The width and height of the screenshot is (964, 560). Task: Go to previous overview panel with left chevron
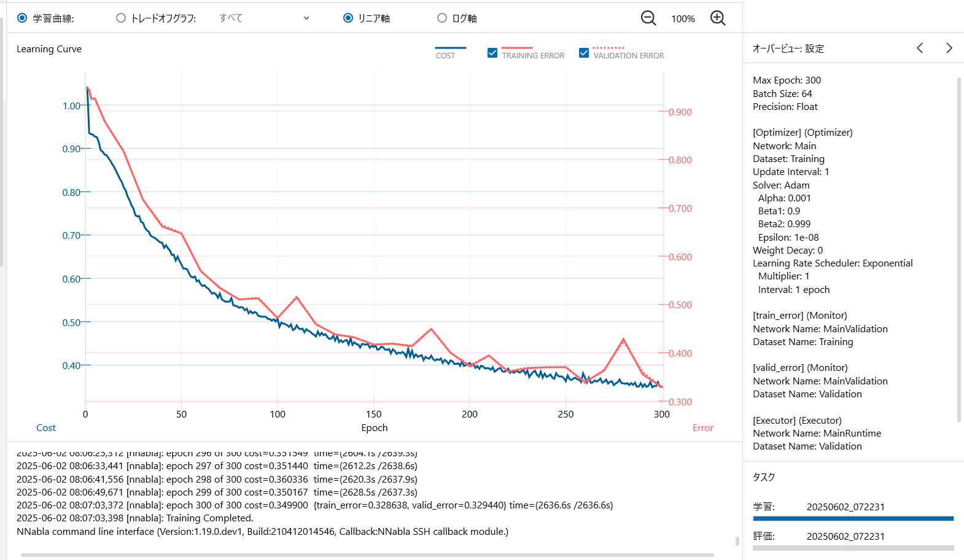[x=920, y=48]
